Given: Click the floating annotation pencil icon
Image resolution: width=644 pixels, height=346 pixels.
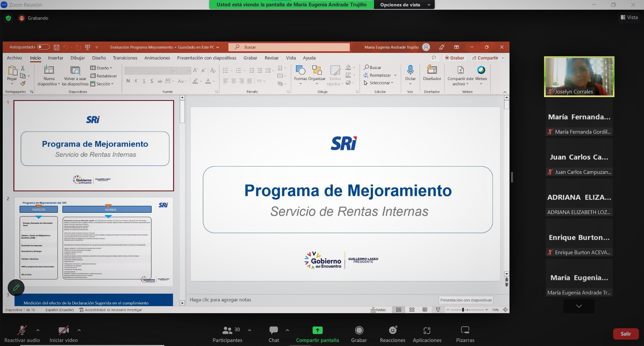Looking at the screenshot, I should [16, 287].
